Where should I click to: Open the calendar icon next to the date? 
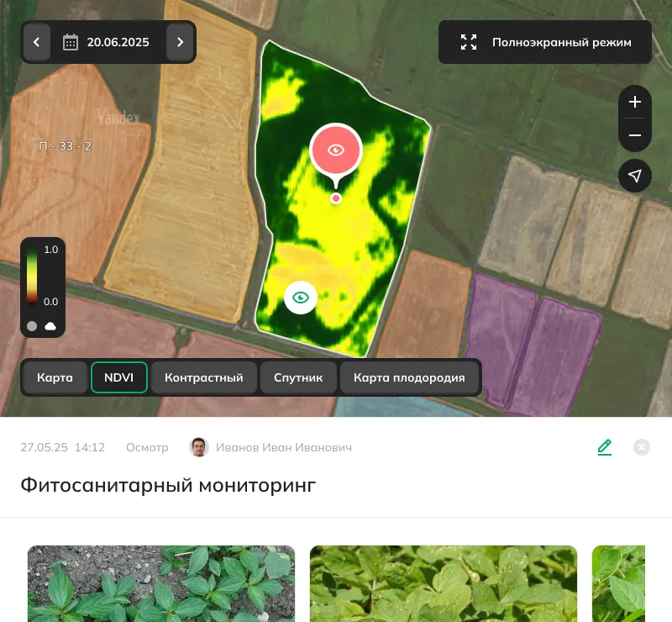(x=71, y=42)
